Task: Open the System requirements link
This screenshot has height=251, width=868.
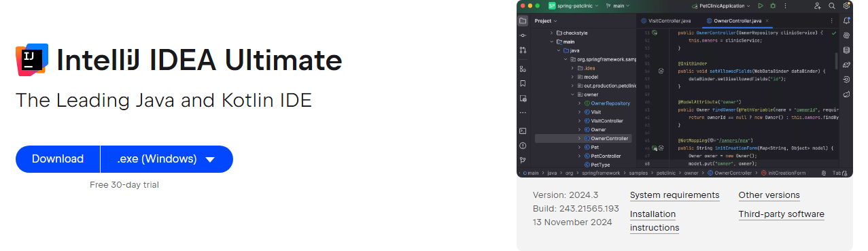Action: pos(674,195)
